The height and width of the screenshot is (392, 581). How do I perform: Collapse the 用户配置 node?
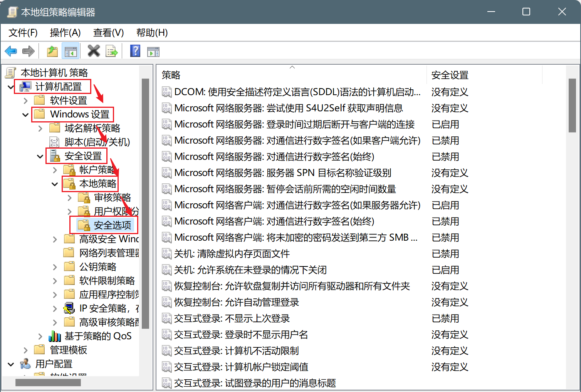11,364
